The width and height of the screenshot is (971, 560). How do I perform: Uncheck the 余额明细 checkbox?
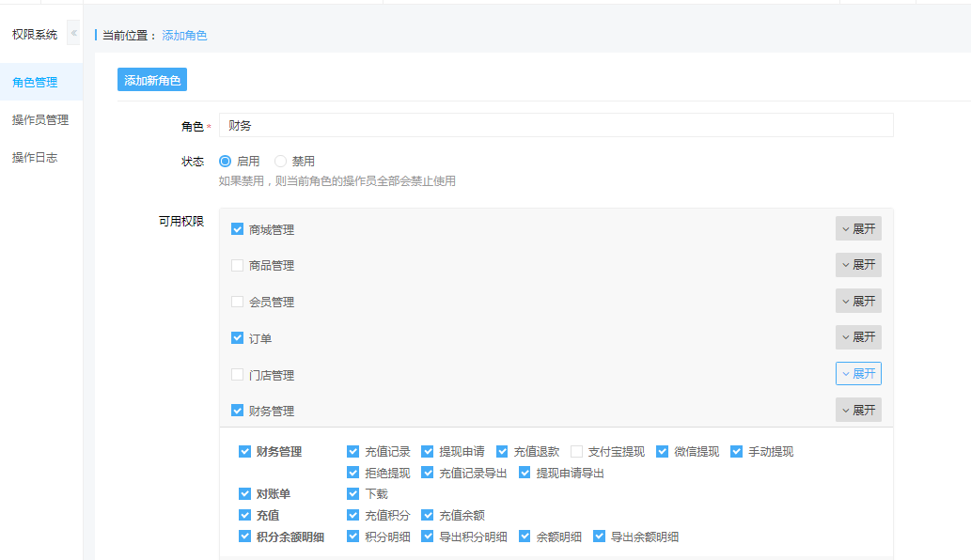coord(525,537)
